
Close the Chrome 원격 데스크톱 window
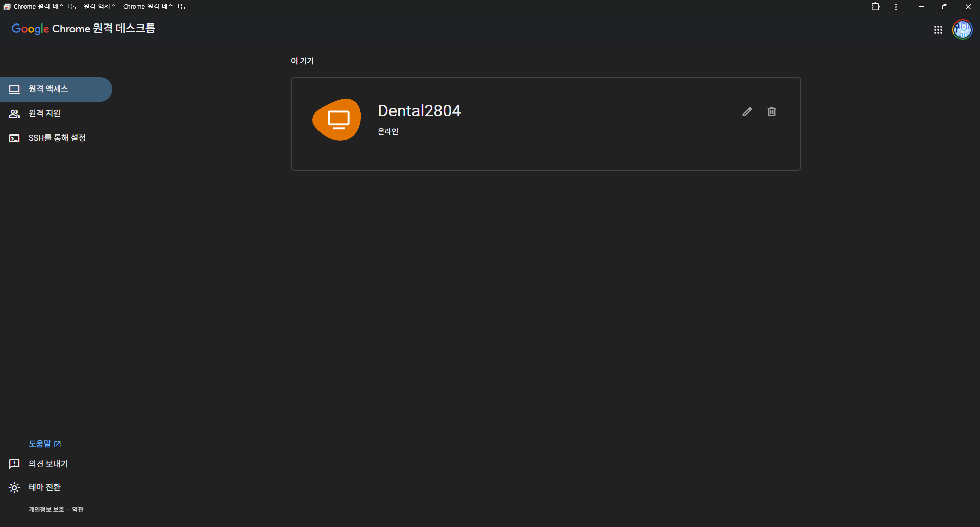968,7
